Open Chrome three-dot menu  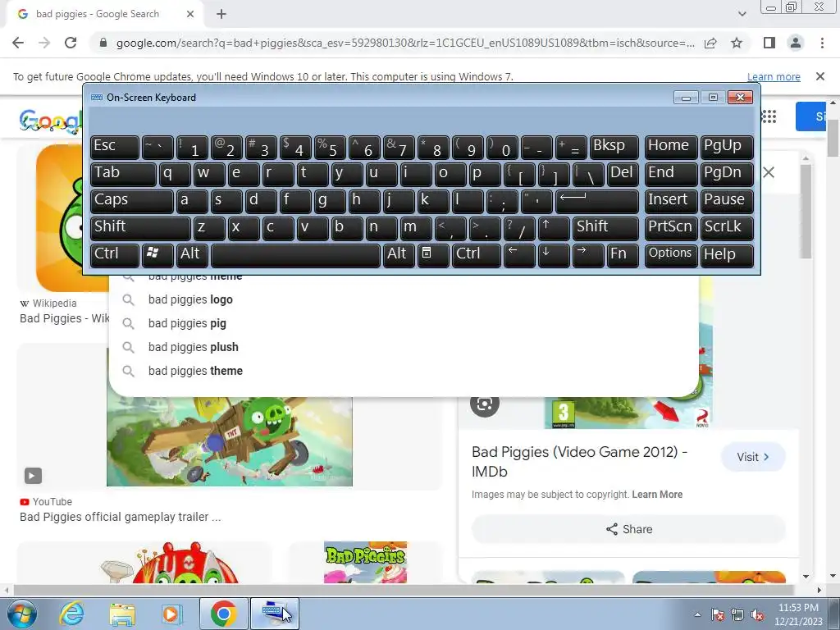(x=822, y=43)
